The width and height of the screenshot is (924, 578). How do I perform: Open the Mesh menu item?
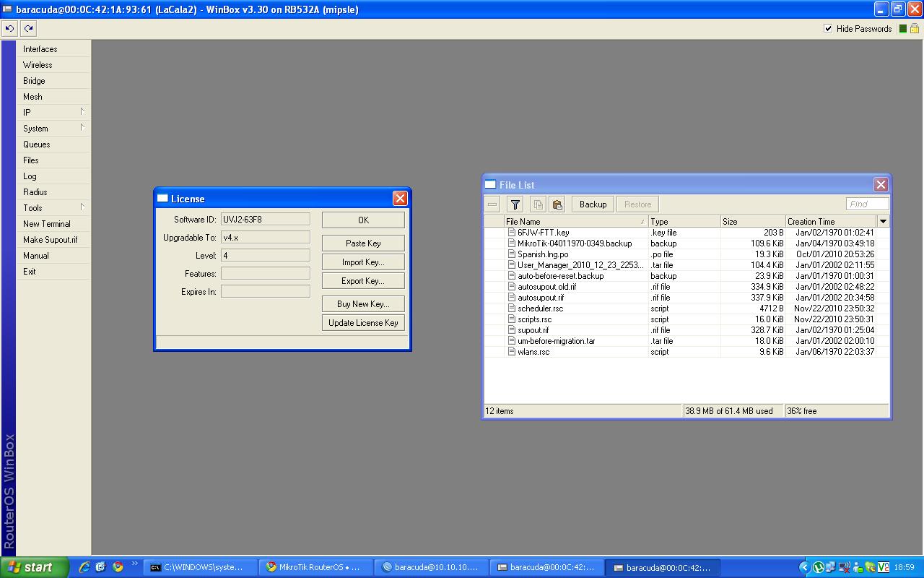pos(54,97)
